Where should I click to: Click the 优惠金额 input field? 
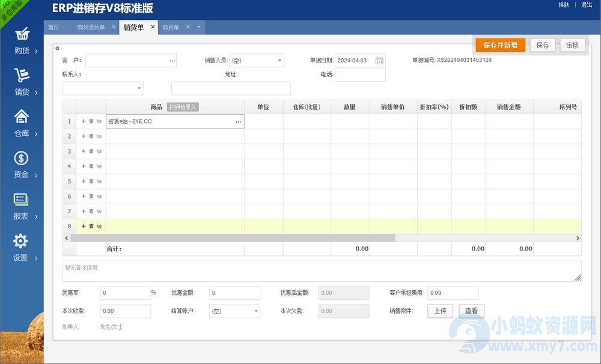(234, 293)
